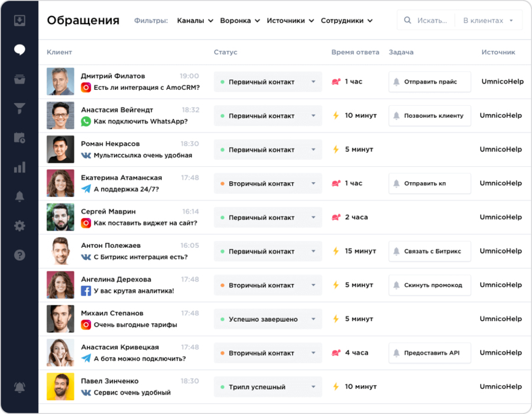Viewport: 532px width, 414px height.
Task: Change Дмитрий Филатов status dropdown
Action: click(x=268, y=82)
